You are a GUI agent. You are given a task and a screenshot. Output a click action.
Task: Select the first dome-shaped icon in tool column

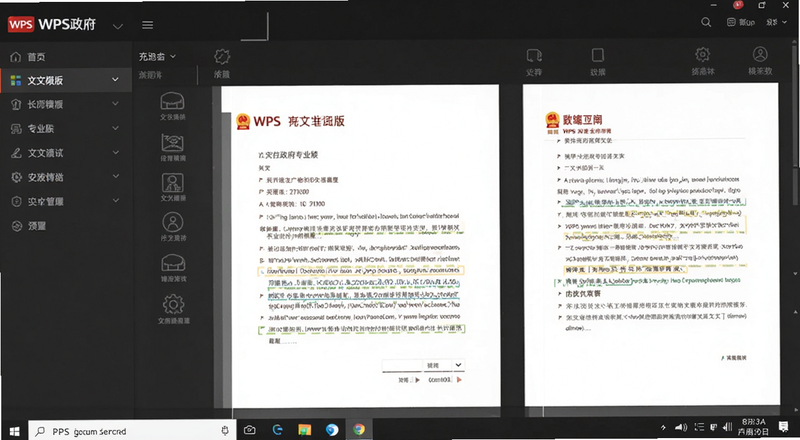click(x=172, y=101)
